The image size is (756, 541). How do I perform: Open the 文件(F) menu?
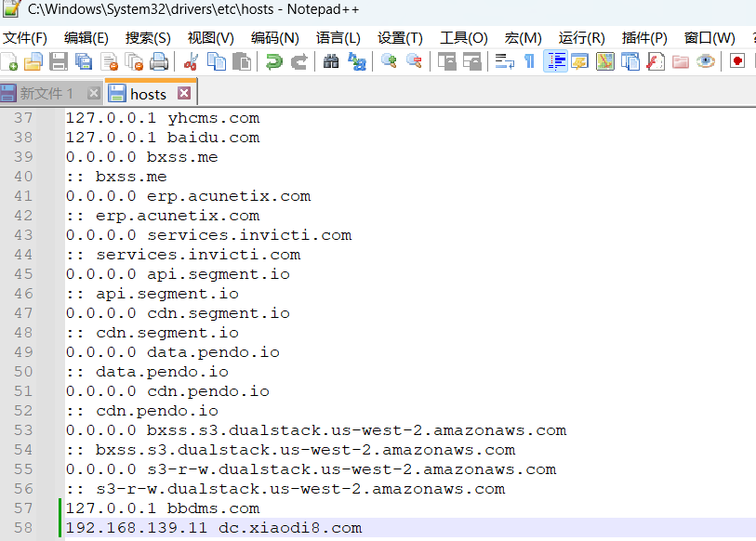click(25, 38)
